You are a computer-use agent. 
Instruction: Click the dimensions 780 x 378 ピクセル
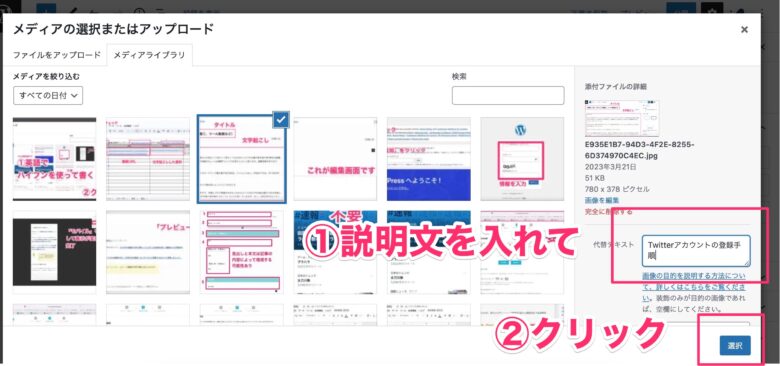pos(617,189)
